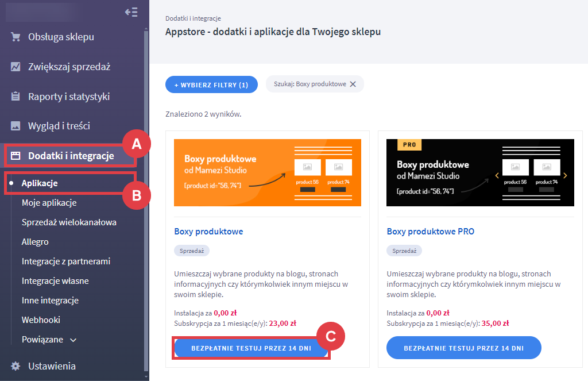
Task: Collapse the sidebar with the double-arrow icon
Action: click(131, 11)
